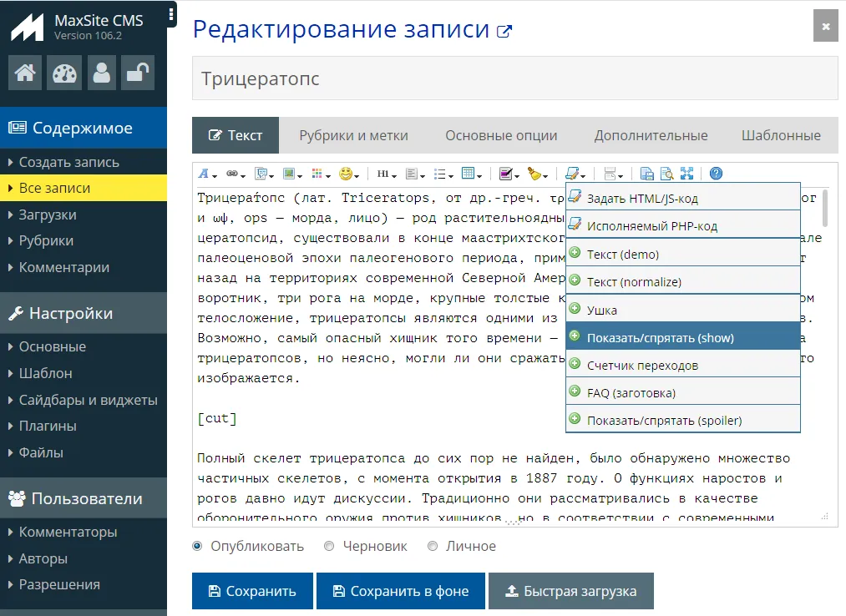Open the table insert dropdown
Screen dimensions: 846x616
click(471, 174)
